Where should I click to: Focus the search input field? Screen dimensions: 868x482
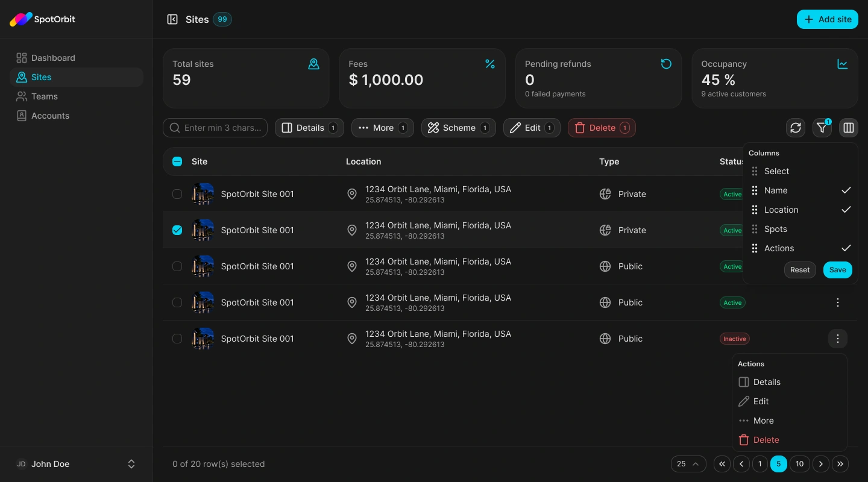tap(215, 128)
